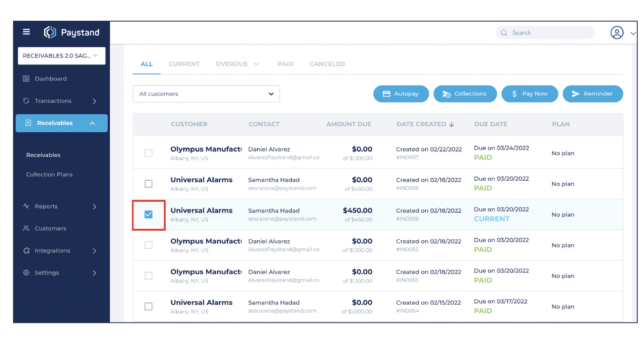This screenshot has width=644, height=362.
Task: Click the Paystand logo
Action: click(72, 32)
